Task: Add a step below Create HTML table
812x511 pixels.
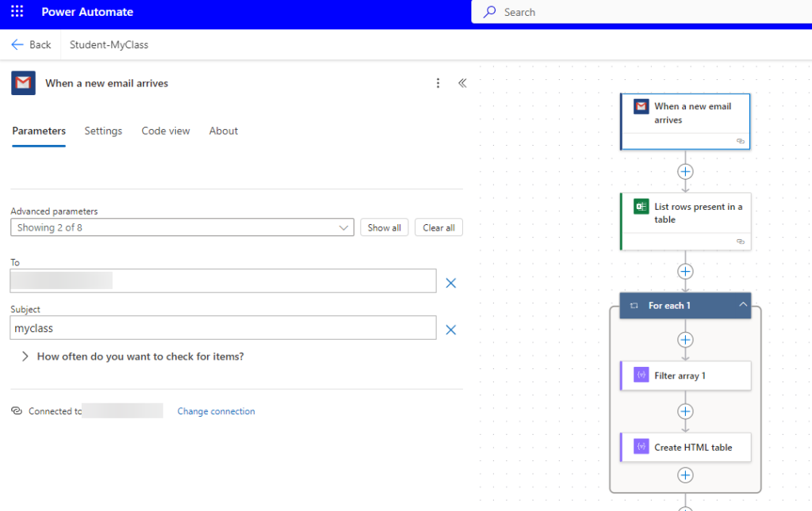Action: tap(685, 475)
